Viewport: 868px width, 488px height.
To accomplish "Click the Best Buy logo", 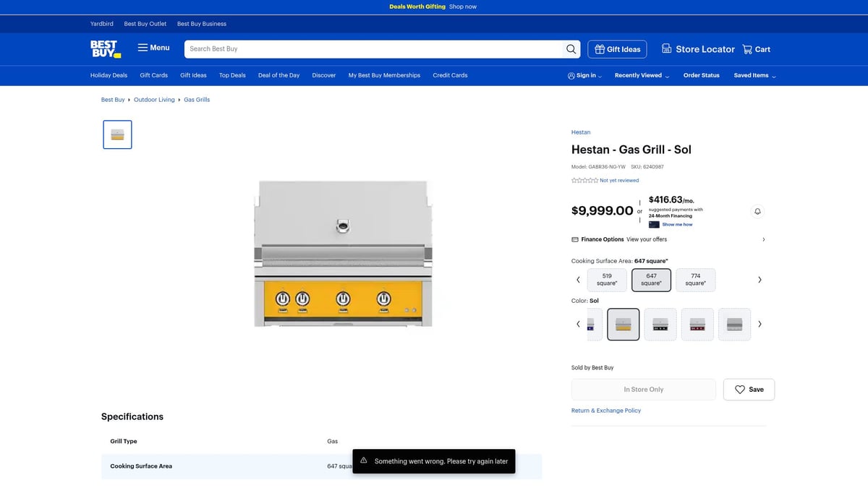I will [105, 49].
